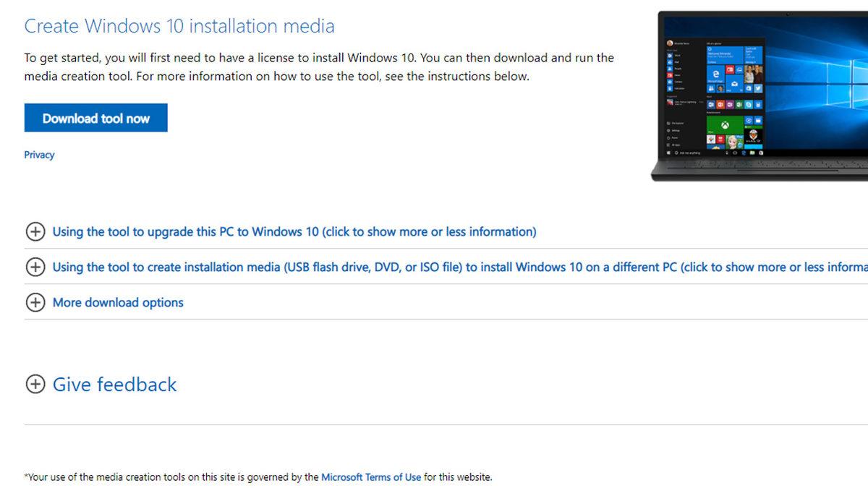
Task: Click the Download tool now button
Action: pos(95,117)
